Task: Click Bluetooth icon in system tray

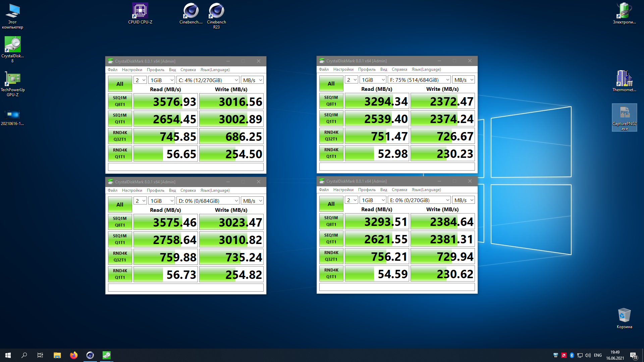Action: pyautogui.click(x=572, y=355)
